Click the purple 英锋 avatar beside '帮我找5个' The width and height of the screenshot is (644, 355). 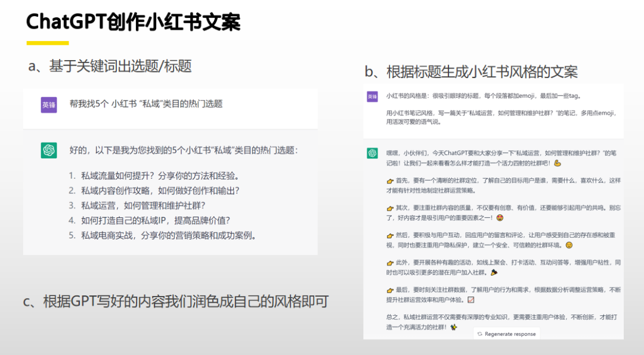tap(49, 105)
